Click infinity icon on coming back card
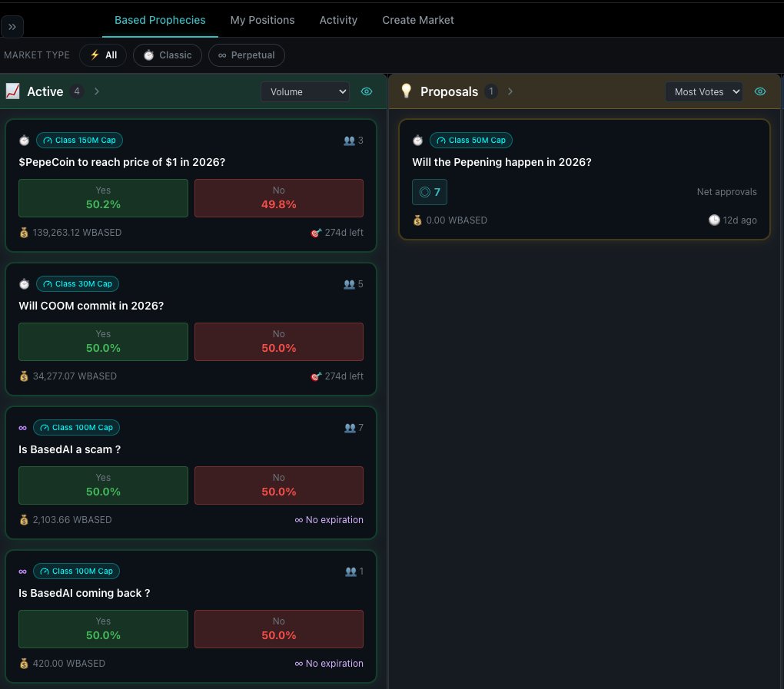This screenshot has width=784, height=689. pyautogui.click(x=22, y=571)
